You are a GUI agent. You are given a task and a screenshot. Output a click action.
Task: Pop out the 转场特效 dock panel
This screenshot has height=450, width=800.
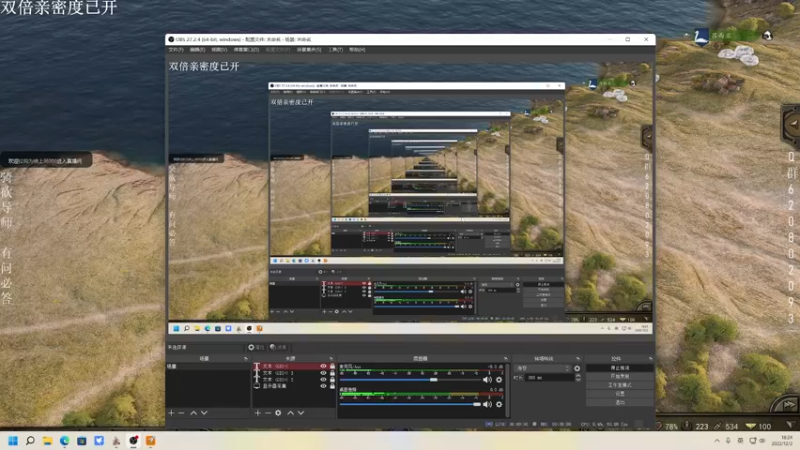tap(578, 359)
